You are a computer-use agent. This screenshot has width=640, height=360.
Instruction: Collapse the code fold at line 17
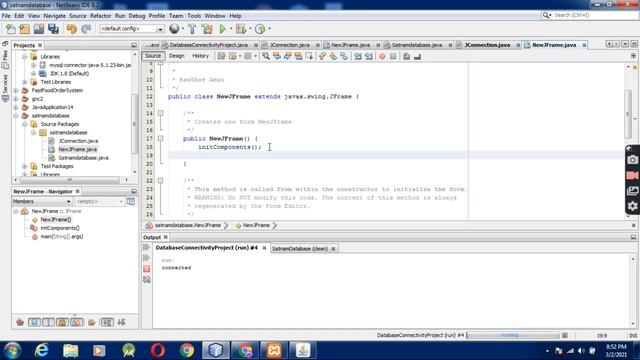160,138
